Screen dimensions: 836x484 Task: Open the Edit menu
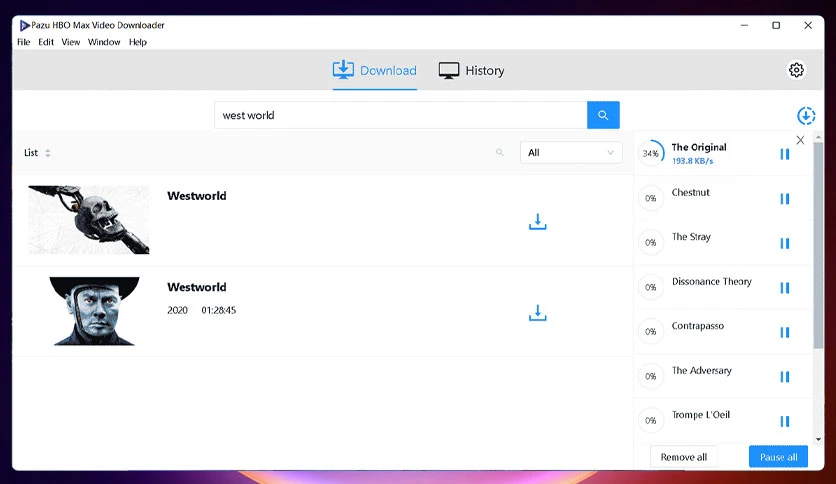click(46, 42)
